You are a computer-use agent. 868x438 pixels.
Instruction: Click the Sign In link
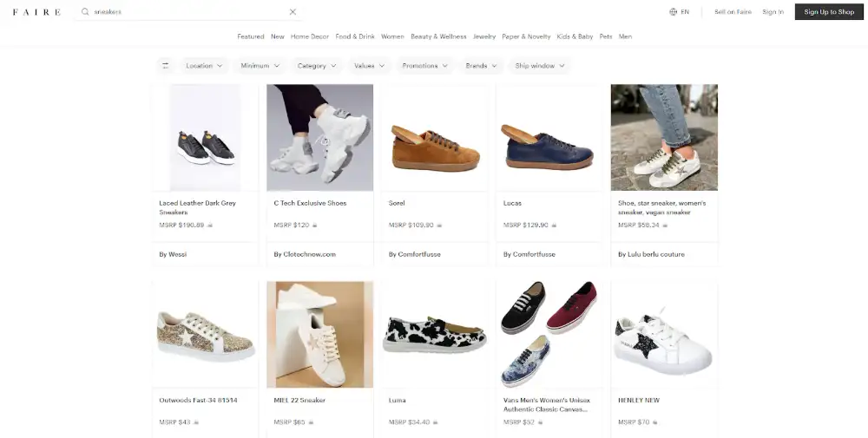[x=773, y=11]
